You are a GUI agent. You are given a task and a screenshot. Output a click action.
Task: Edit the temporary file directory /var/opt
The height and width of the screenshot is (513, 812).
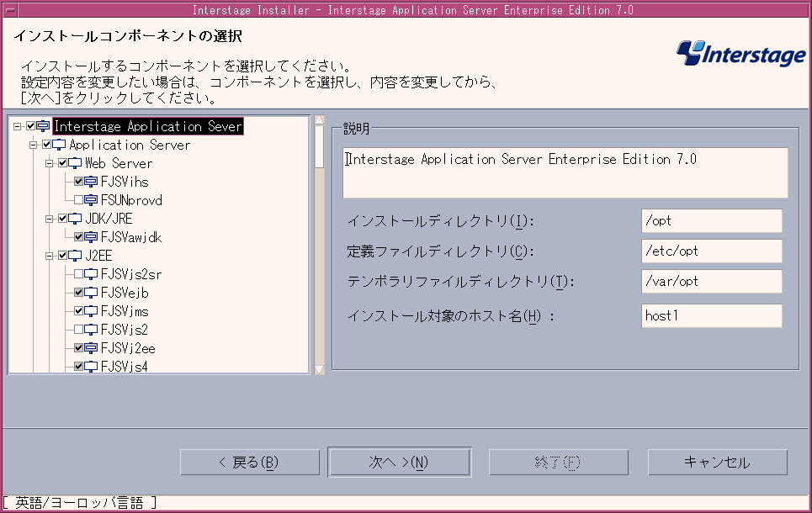pyautogui.click(x=712, y=281)
